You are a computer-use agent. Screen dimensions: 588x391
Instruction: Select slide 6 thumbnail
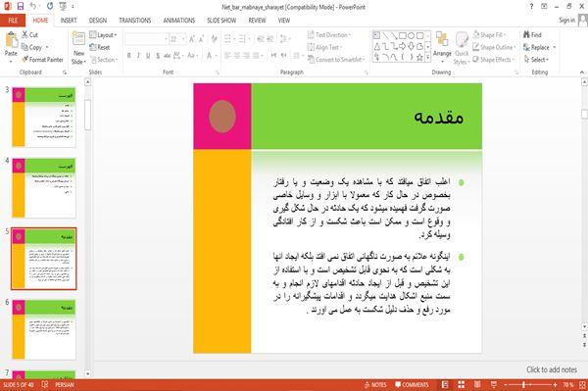click(x=44, y=329)
